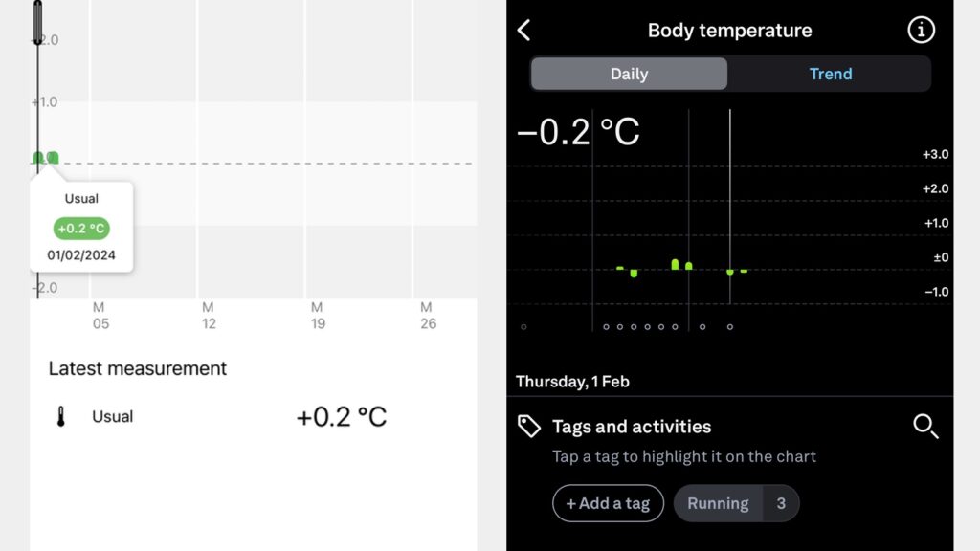
Task: Grab the black scrubber handle atop the chart
Action: [x=37, y=23]
